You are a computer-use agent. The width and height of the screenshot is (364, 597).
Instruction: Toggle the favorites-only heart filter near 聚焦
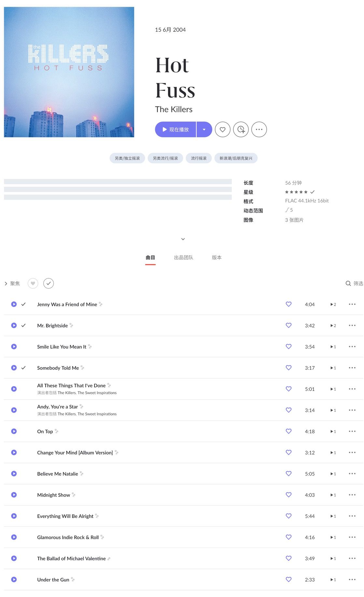33,283
